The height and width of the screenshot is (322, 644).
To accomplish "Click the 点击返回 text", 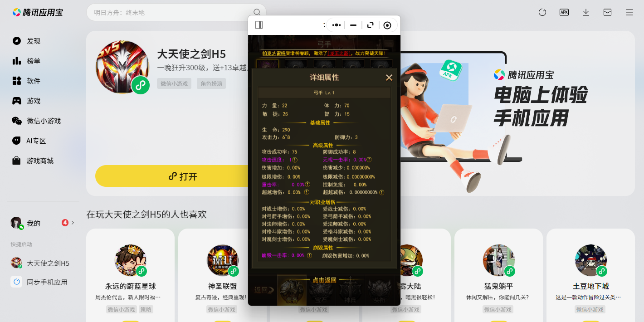I will point(324,280).
